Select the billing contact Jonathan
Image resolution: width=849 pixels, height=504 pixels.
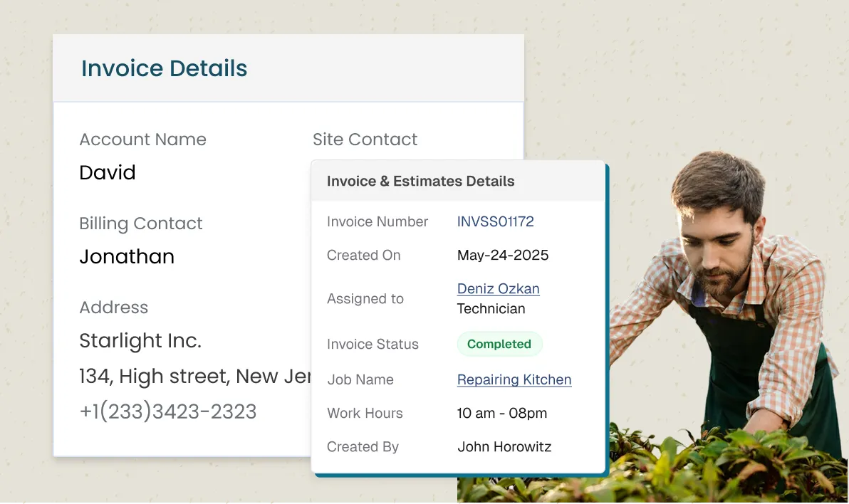click(x=127, y=256)
